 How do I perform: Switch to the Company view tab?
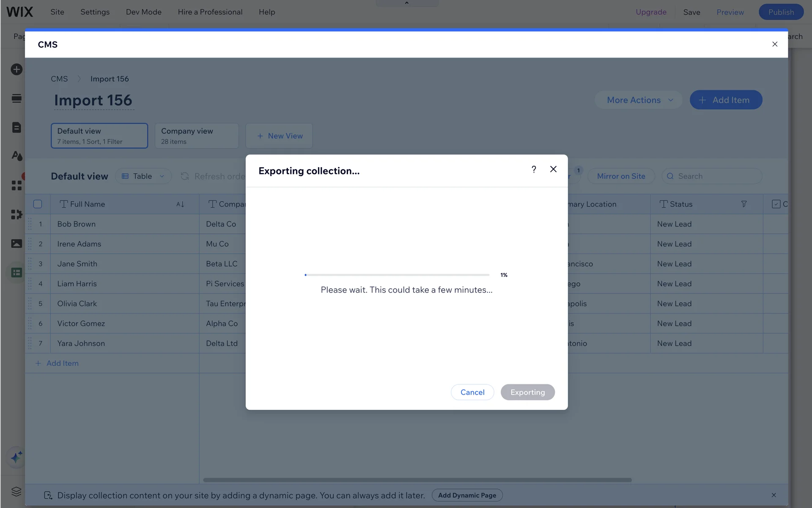[x=197, y=136]
